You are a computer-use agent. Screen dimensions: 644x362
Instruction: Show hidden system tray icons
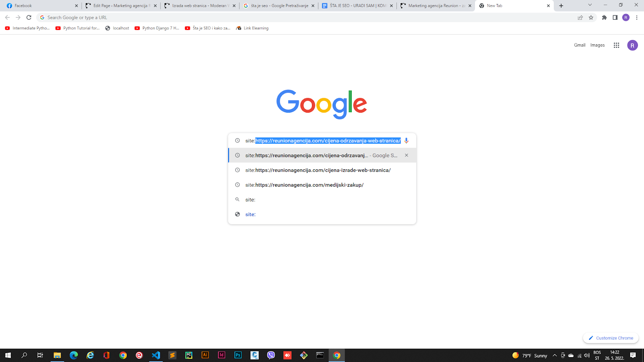(x=555, y=356)
